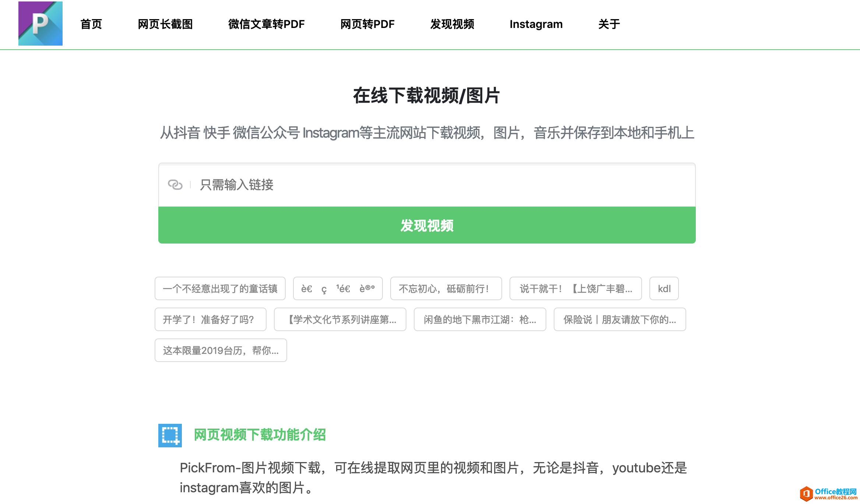Click the kdl tag
The image size is (860, 504).
(664, 288)
